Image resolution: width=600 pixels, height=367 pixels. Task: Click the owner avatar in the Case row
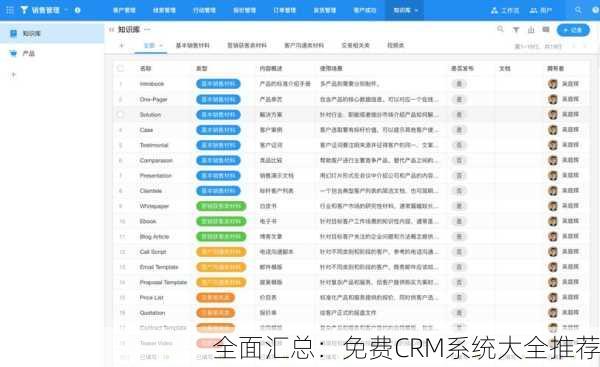coord(553,130)
